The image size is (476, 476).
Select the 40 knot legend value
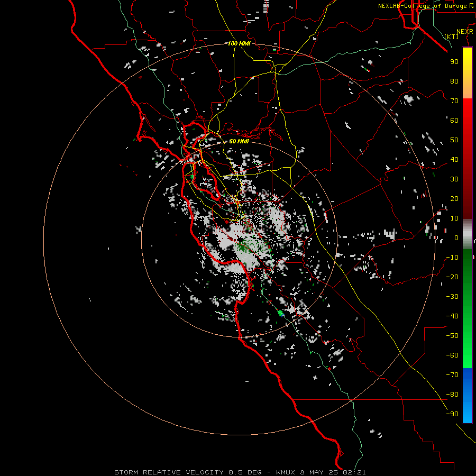coord(454,159)
